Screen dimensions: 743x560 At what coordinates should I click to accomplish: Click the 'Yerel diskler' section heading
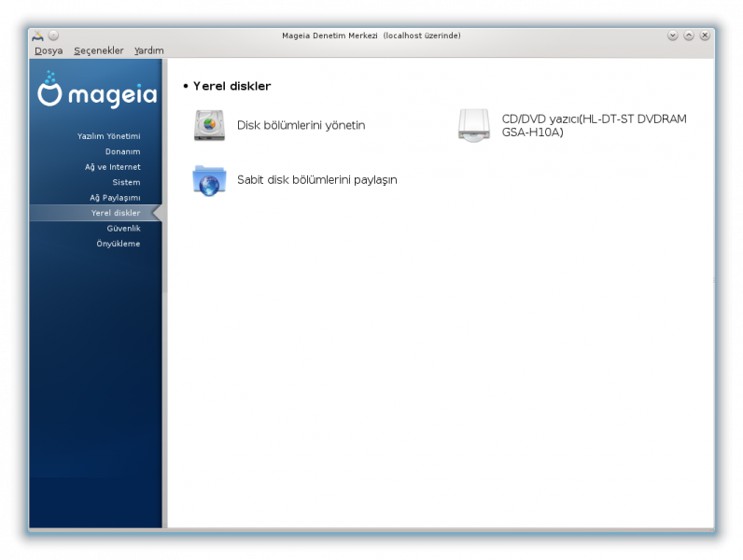tap(231, 86)
